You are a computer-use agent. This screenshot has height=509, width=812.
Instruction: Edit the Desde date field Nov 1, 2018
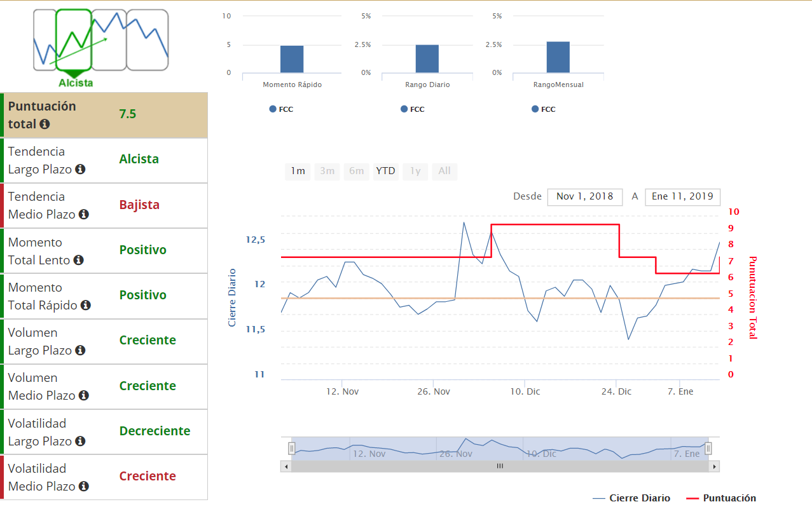(584, 196)
